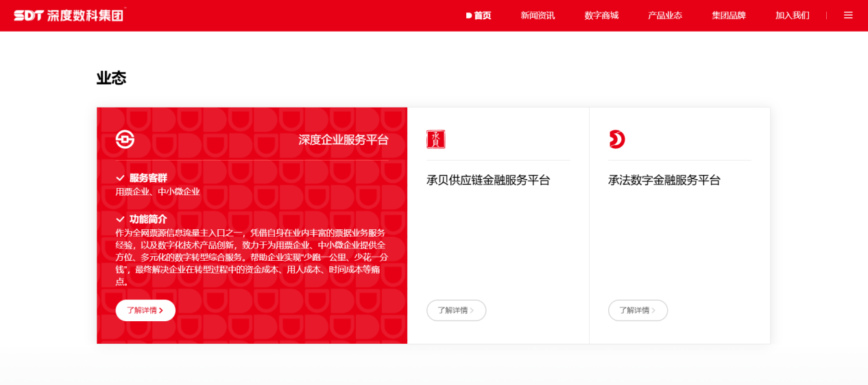This screenshot has width=868, height=385.
Task: Click the 深度企业服务平台 card title
Action: 343,140
